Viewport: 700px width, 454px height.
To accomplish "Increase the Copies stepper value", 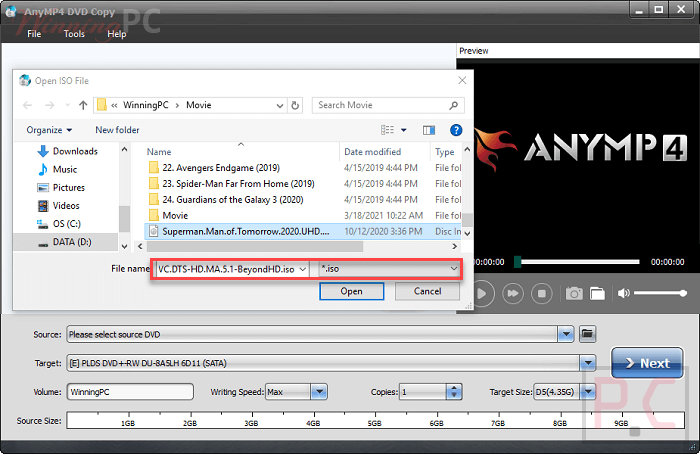I will coord(454,388).
